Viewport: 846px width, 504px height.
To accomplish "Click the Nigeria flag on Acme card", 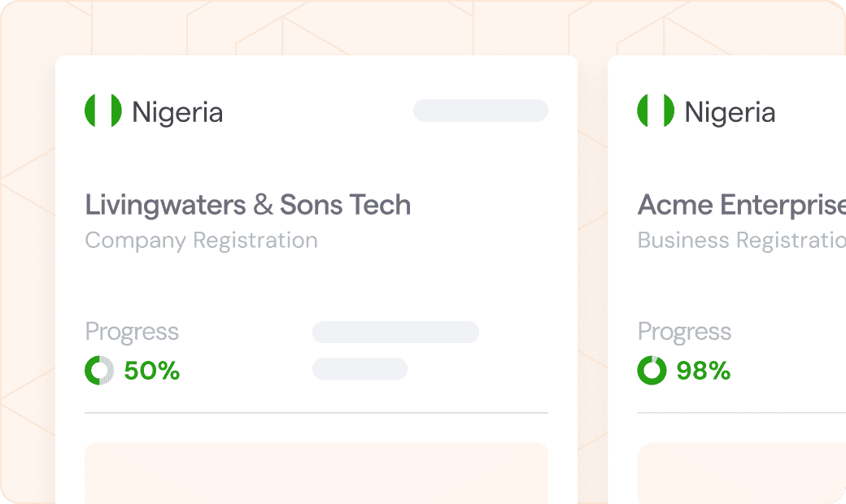I will pos(656,111).
